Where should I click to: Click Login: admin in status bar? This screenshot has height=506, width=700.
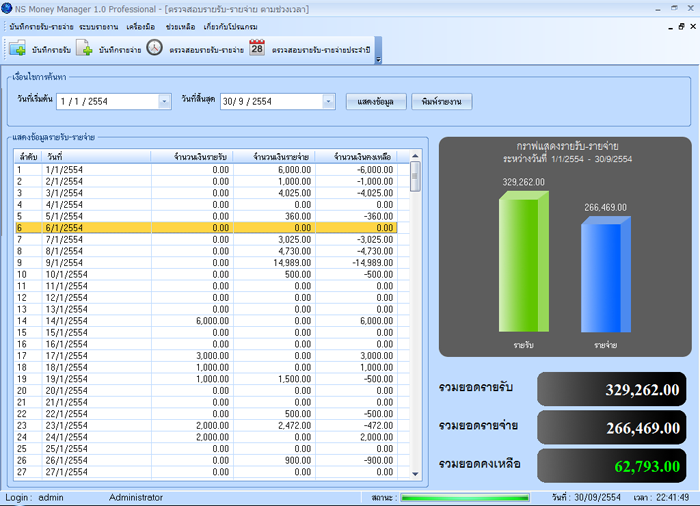point(34,498)
